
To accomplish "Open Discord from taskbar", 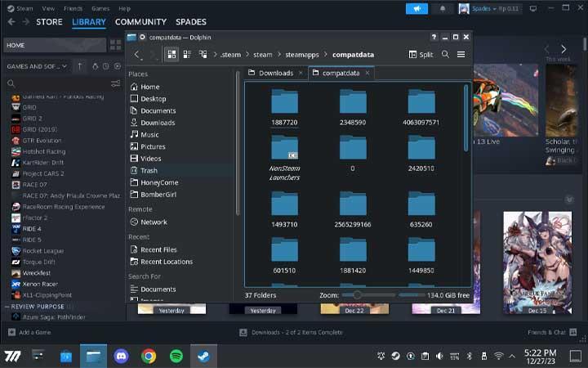I will coord(121,356).
